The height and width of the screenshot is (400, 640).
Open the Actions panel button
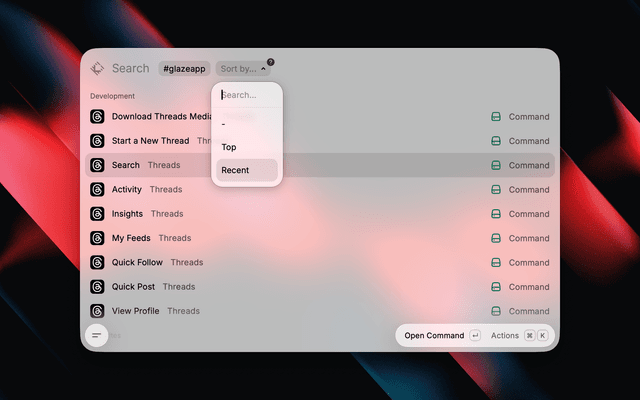pyautogui.click(x=519, y=336)
